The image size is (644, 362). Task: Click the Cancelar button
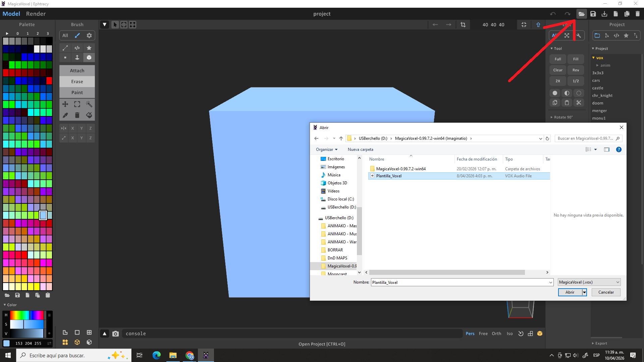[606, 292]
